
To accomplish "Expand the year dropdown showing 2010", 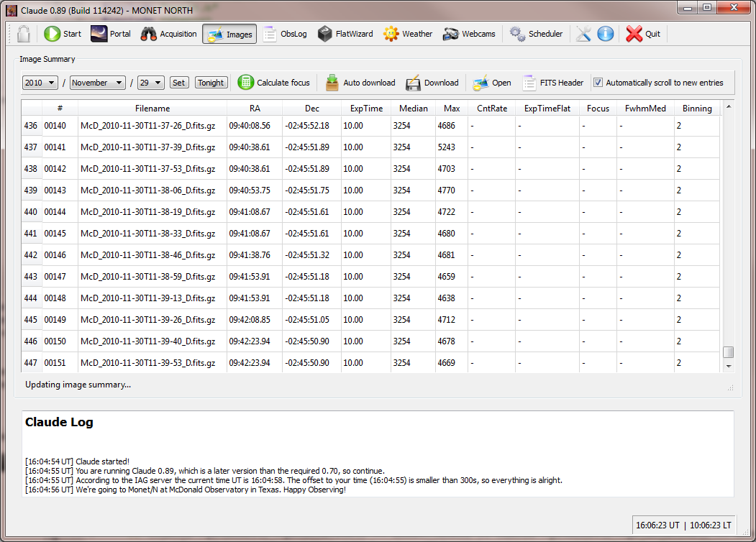I will pos(40,83).
